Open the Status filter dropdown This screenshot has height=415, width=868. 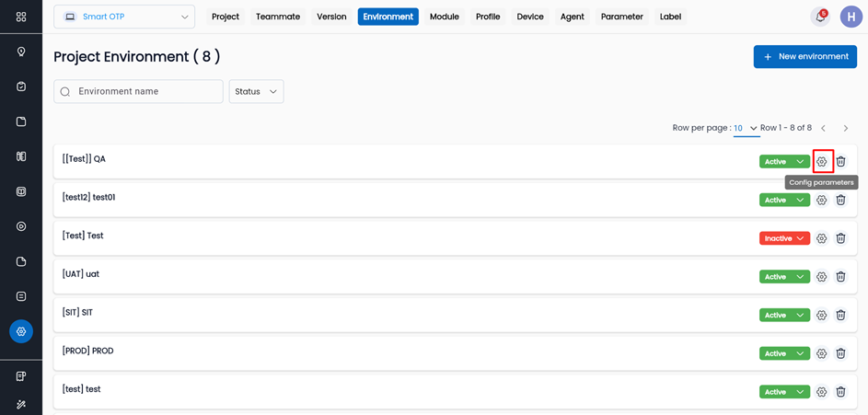[x=256, y=91]
